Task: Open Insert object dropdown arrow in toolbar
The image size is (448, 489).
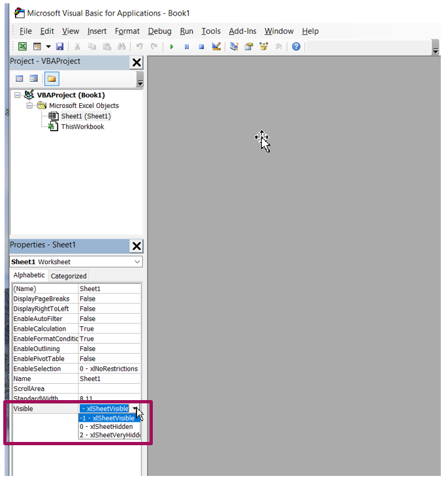Action: pyautogui.click(x=48, y=46)
